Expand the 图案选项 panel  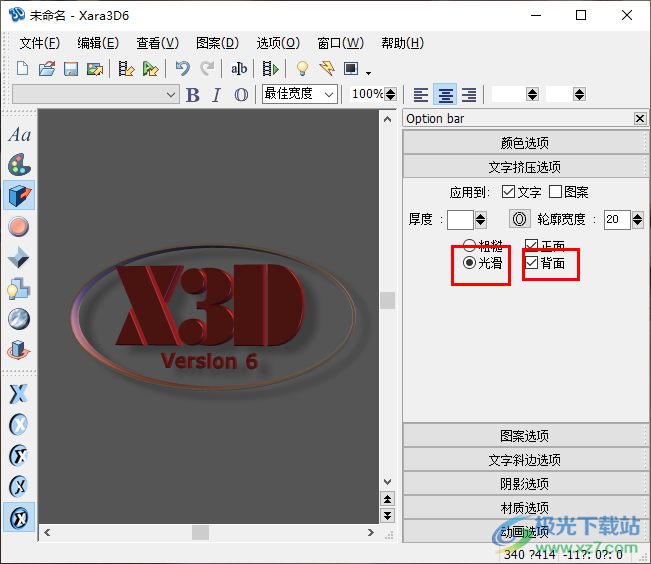pyautogui.click(x=524, y=436)
